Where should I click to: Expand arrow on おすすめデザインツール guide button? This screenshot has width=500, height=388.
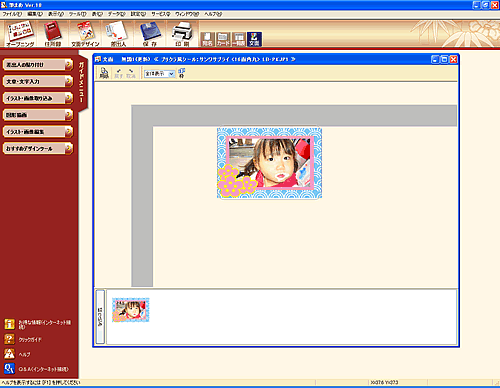[68, 148]
